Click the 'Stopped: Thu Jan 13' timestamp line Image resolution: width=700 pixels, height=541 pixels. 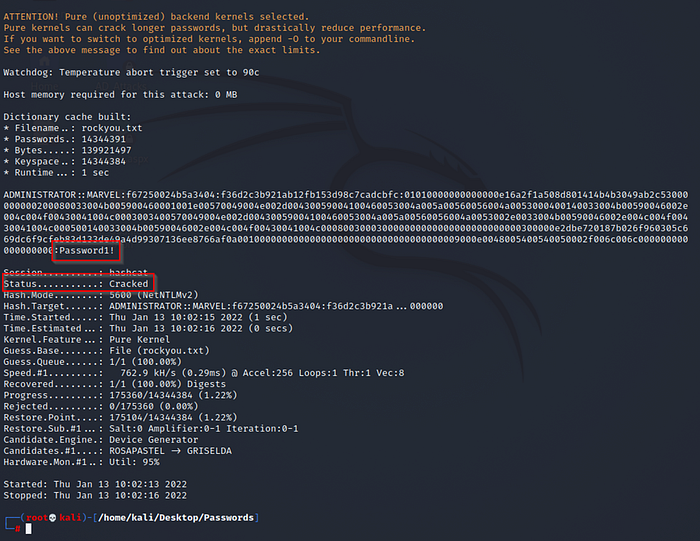[x=95, y=495]
